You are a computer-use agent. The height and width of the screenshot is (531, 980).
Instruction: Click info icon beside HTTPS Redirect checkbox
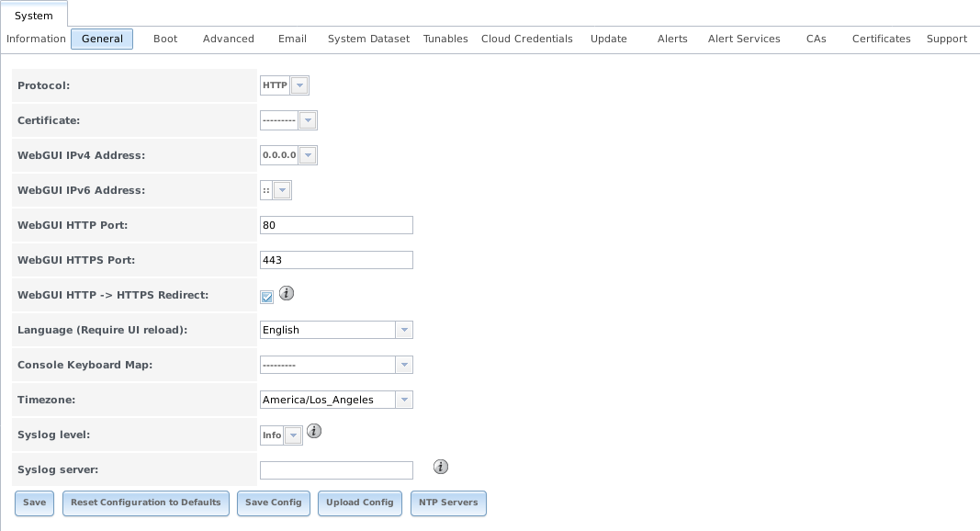click(x=286, y=294)
